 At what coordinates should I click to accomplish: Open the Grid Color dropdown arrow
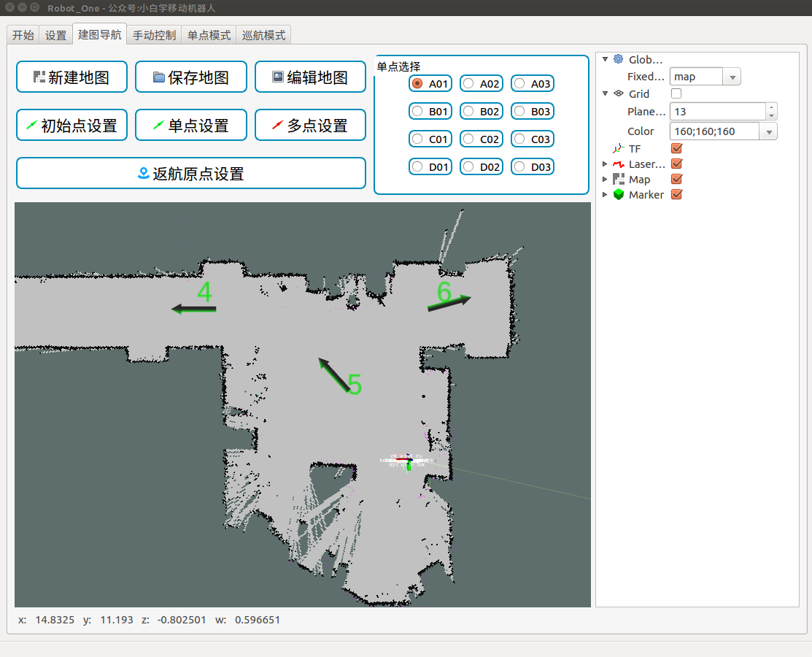pos(769,131)
